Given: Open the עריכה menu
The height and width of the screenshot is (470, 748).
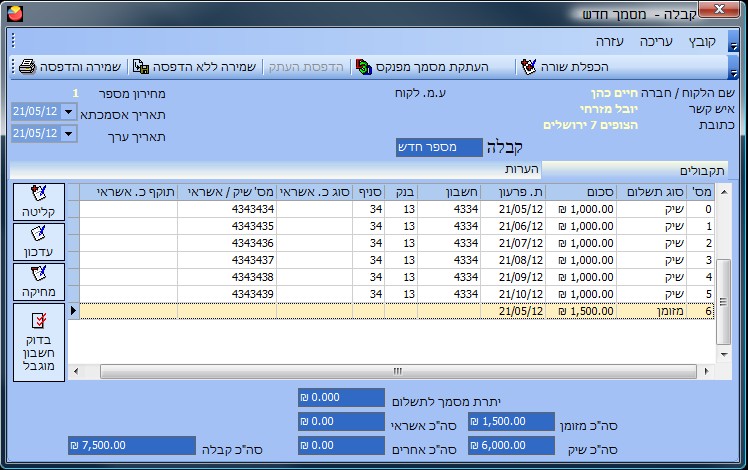Looking at the screenshot, I should pos(656,42).
